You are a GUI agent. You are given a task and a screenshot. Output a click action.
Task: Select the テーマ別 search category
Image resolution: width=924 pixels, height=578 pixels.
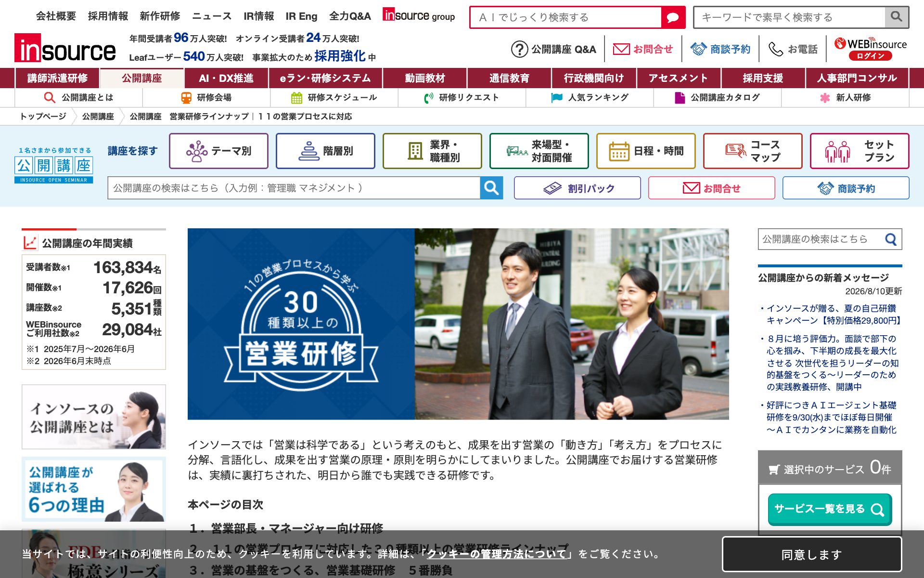218,151
